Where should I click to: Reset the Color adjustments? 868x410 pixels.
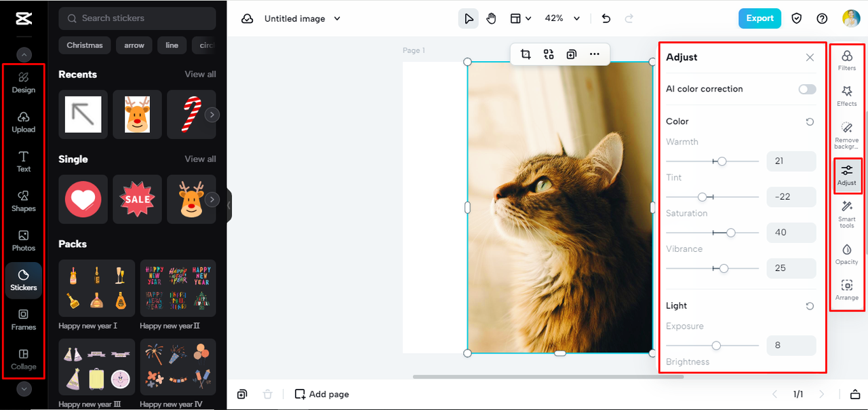point(810,122)
